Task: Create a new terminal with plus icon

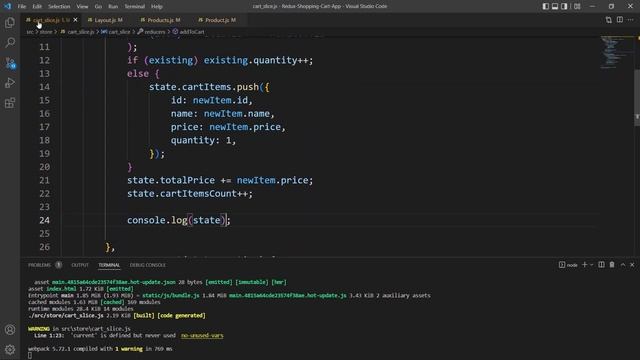Action: point(584,265)
